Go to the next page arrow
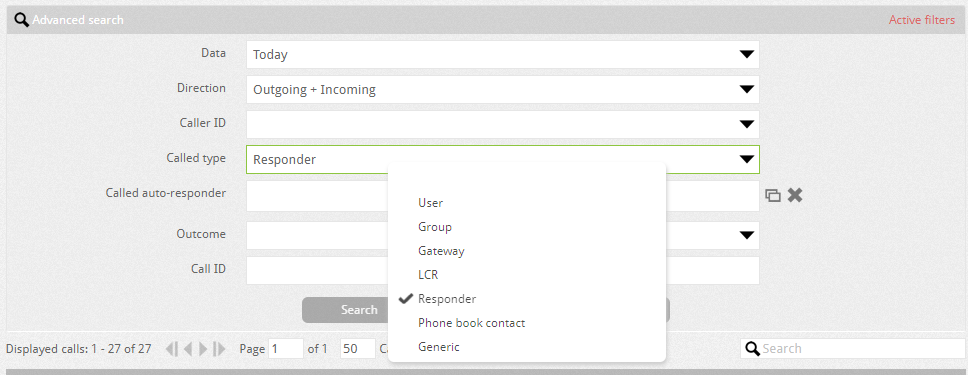 (x=203, y=349)
